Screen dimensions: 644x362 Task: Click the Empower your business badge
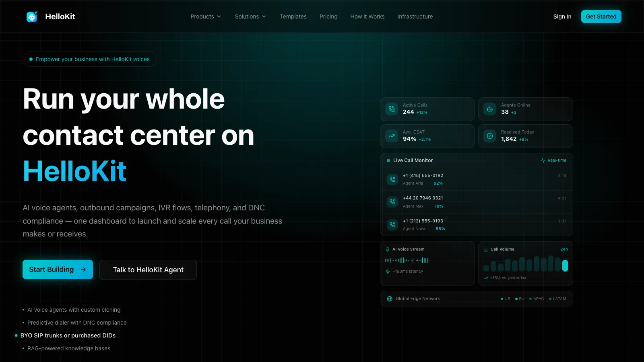point(89,59)
